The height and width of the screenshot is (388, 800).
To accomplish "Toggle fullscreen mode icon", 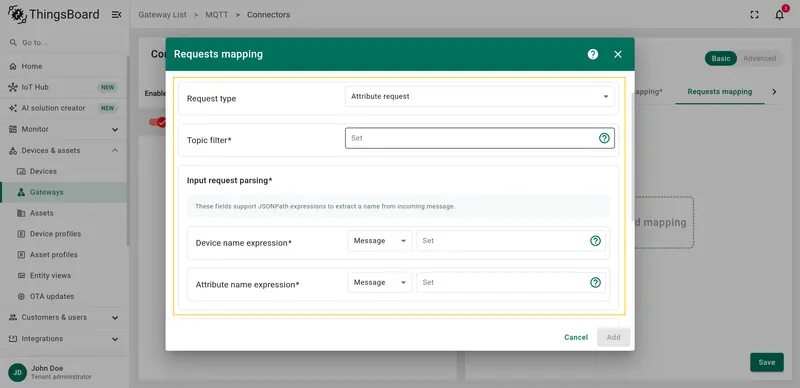I will tap(755, 15).
